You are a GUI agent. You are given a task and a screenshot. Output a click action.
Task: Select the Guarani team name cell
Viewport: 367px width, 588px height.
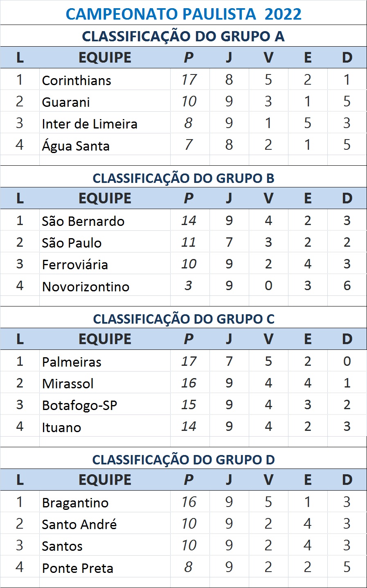pos(66,102)
